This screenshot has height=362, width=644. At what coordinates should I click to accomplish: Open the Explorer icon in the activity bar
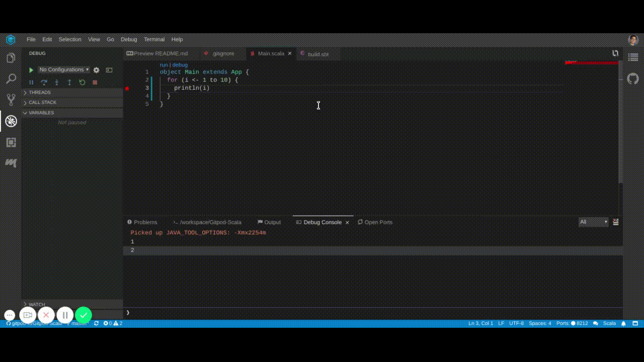point(11,57)
